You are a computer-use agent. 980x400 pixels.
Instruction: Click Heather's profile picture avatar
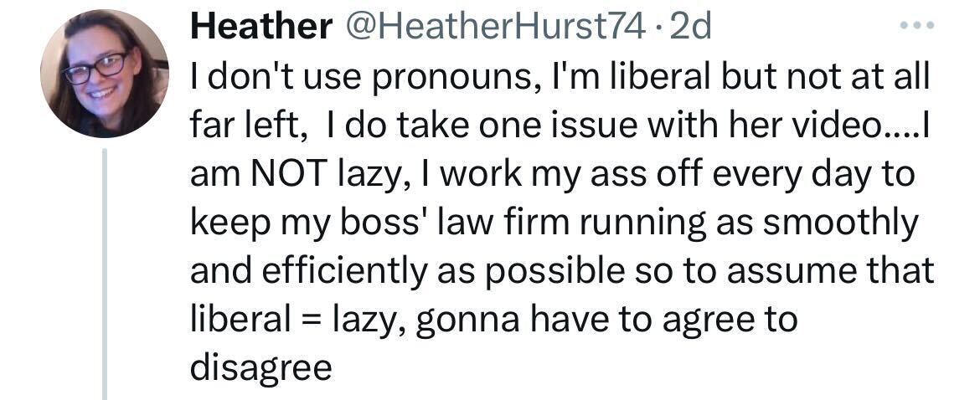[x=105, y=74]
